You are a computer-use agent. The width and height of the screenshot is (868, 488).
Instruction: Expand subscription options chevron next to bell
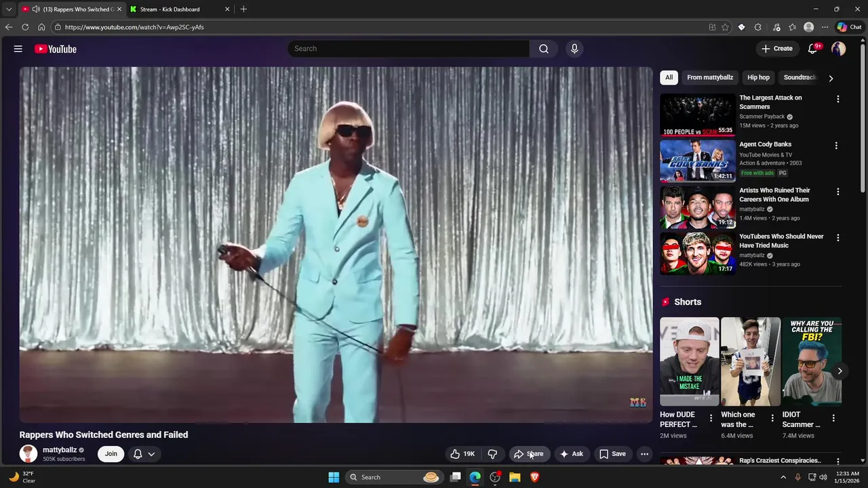[x=151, y=454]
